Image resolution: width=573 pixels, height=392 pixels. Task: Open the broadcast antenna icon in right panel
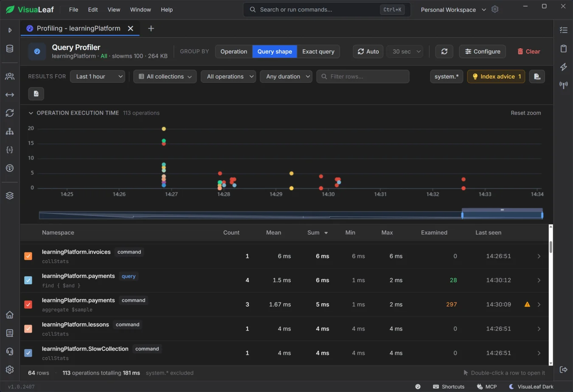tap(564, 85)
